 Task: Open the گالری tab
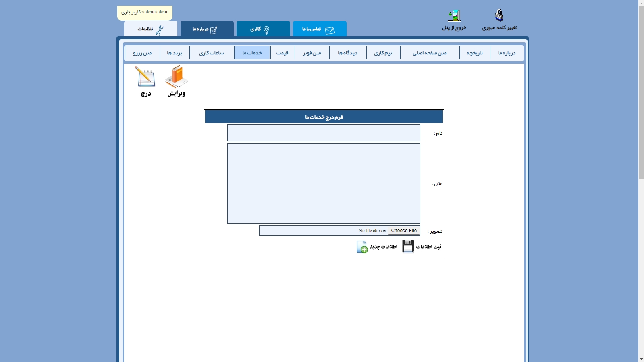[x=263, y=29]
